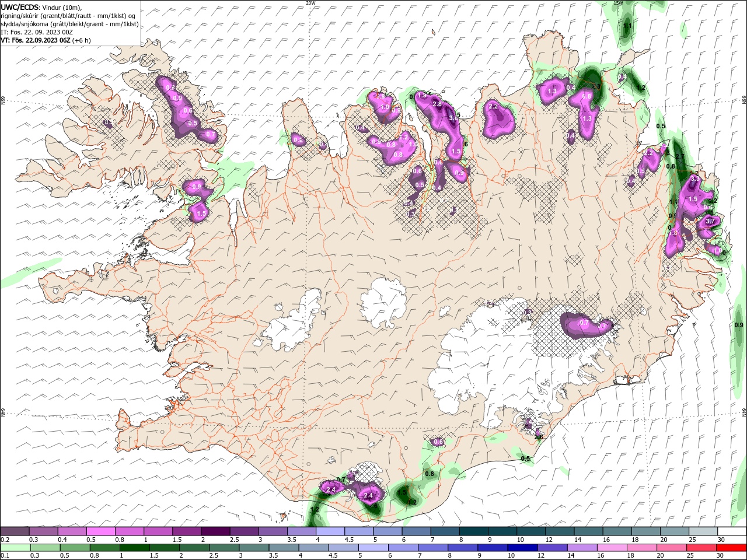Click the '2.8' snowfall value on the map

tap(437, 104)
